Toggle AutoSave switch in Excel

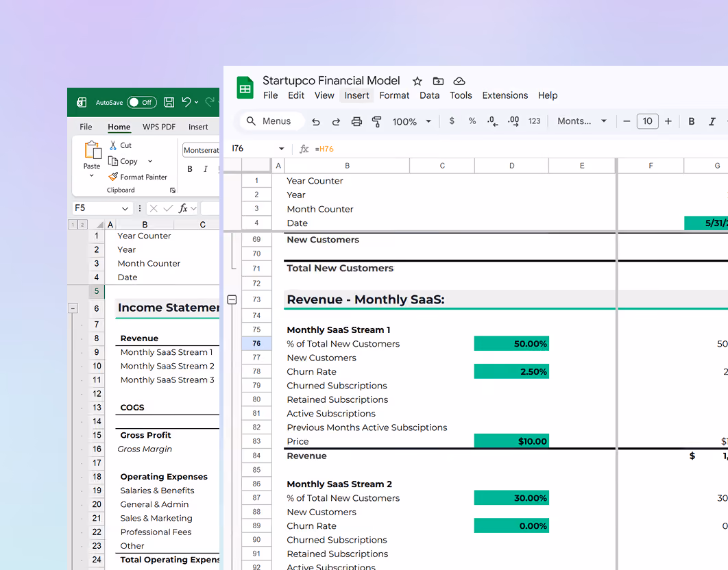point(141,102)
